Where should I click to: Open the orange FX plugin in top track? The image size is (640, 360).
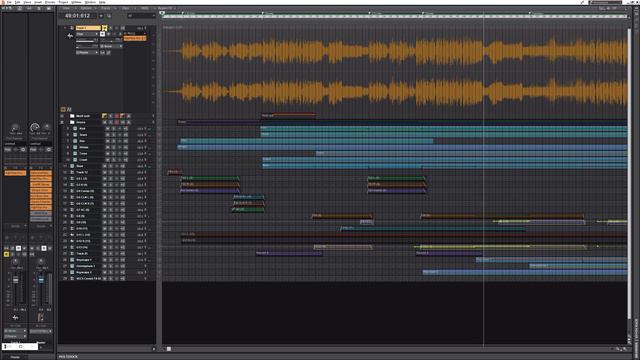coord(135,38)
